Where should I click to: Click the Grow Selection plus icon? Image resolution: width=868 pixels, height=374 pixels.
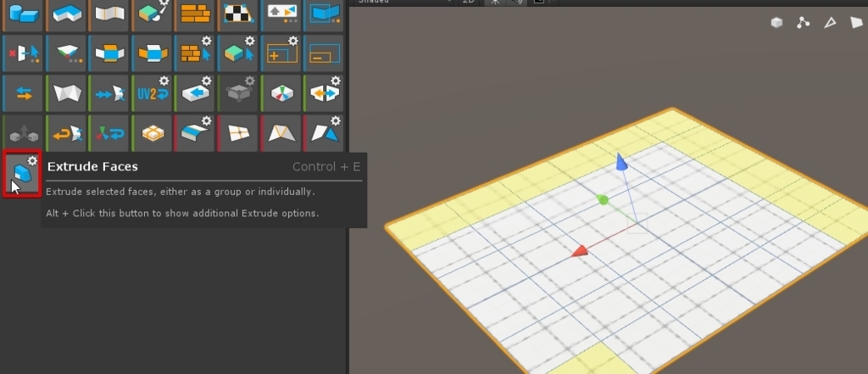click(x=281, y=53)
